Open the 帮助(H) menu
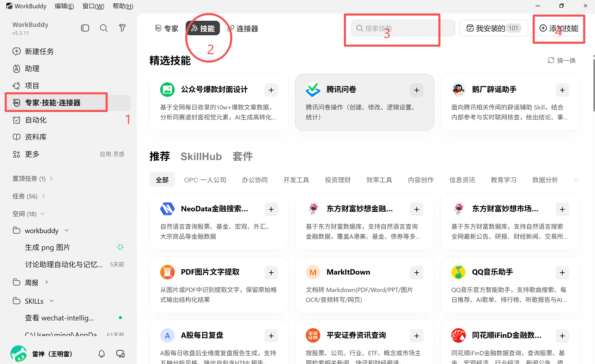The width and height of the screenshot is (595, 364). [123, 6]
